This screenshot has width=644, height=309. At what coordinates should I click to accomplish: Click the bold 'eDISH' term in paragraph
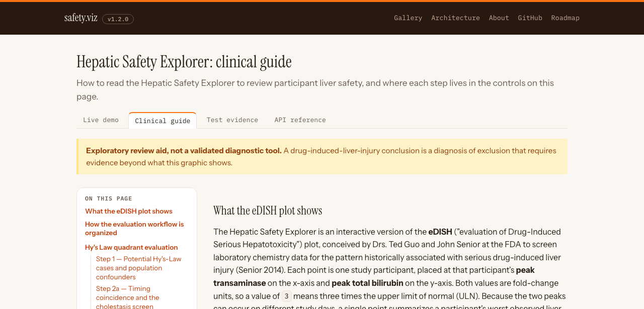[440, 232]
